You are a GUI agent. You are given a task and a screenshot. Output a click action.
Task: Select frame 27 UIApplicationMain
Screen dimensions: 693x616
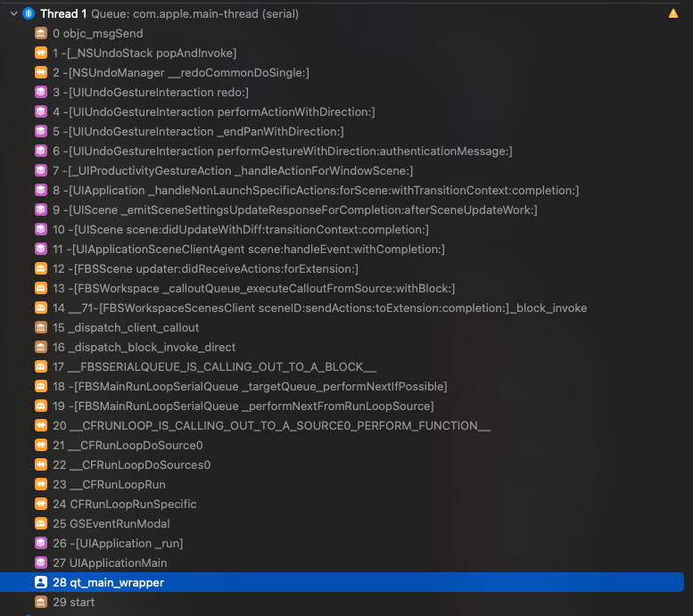click(x=110, y=563)
